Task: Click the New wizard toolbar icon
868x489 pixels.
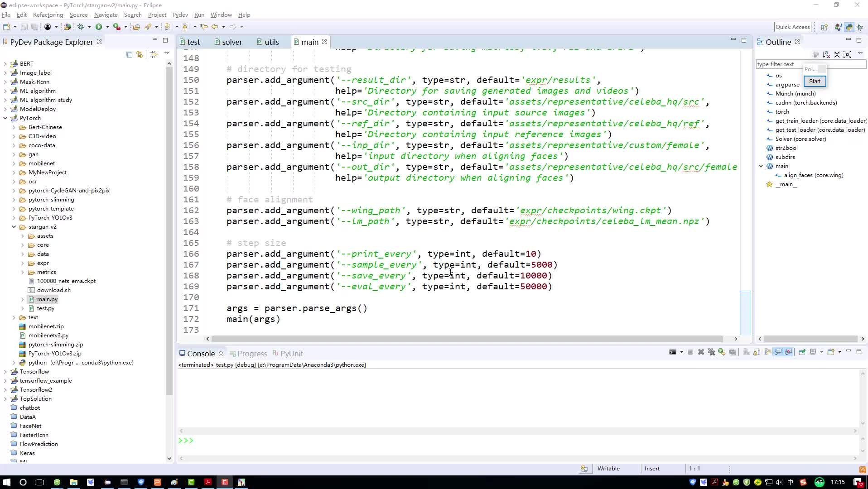Action: [6, 27]
